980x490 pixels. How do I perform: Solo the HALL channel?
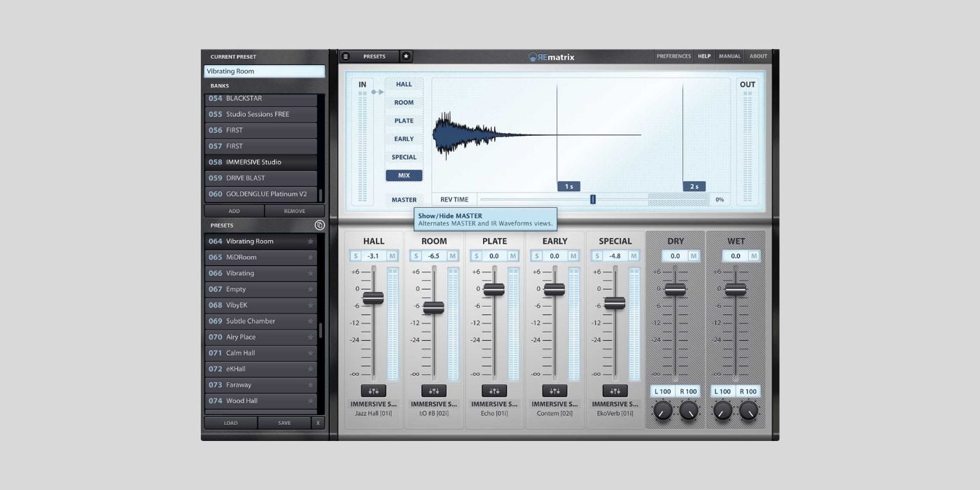click(x=355, y=255)
